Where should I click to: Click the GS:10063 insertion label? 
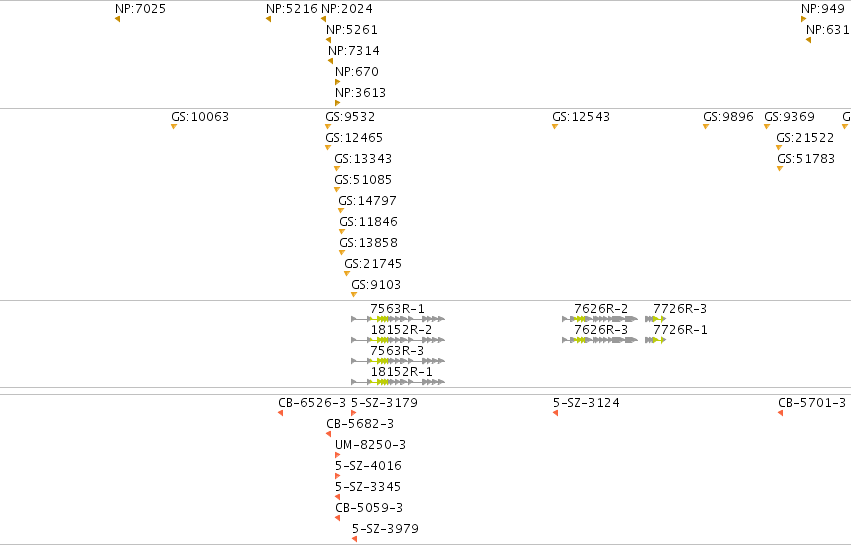pyautogui.click(x=200, y=117)
